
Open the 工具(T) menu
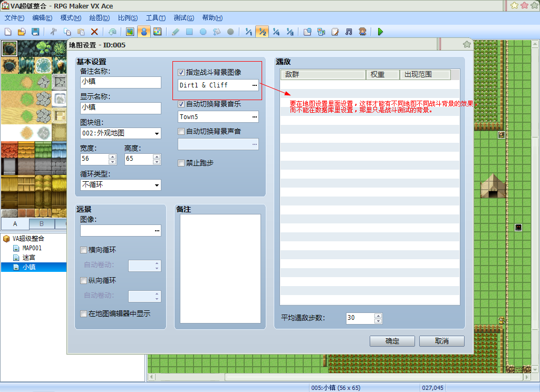(x=156, y=18)
